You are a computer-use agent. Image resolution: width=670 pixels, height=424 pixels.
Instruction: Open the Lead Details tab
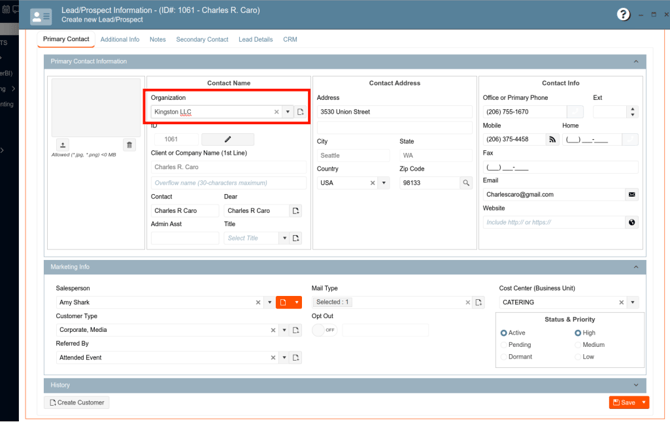point(255,40)
